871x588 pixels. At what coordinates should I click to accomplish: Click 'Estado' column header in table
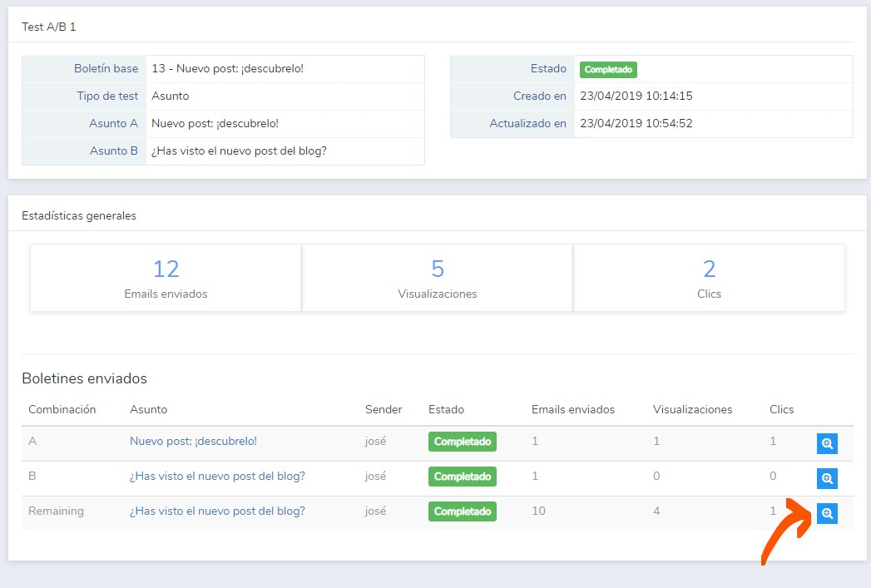click(446, 409)
